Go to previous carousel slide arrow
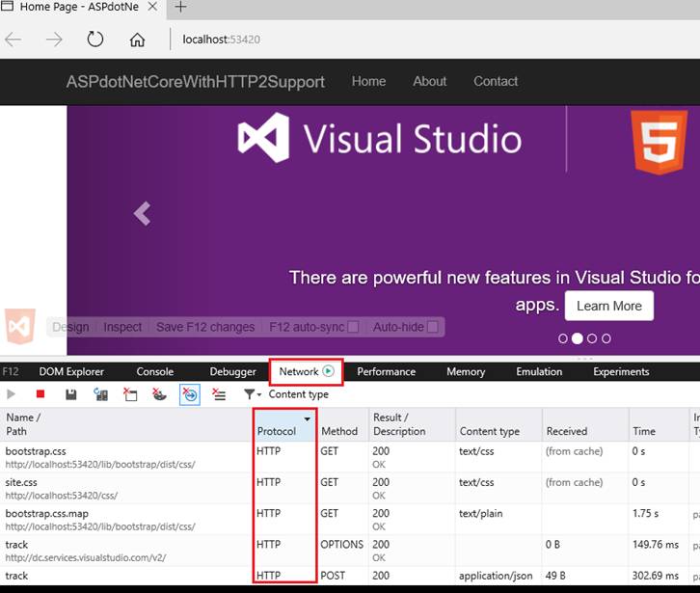 click(x=143, y=213)
